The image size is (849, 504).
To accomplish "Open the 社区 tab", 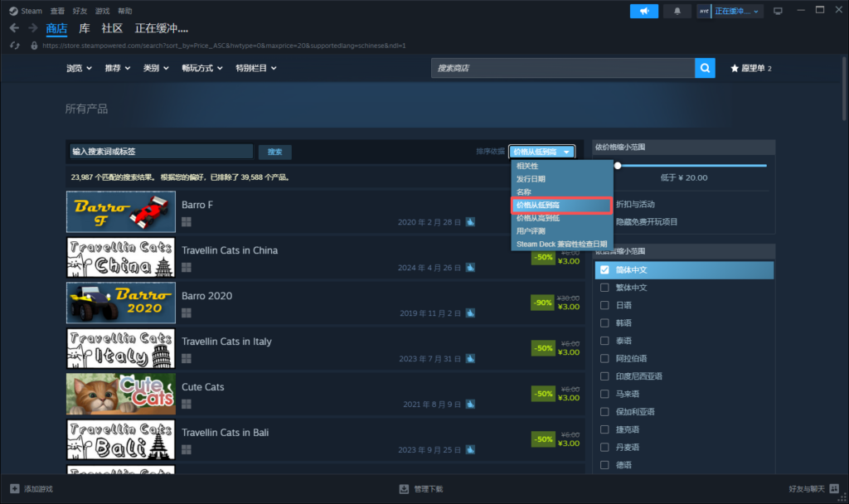I will tap(112, 28).
